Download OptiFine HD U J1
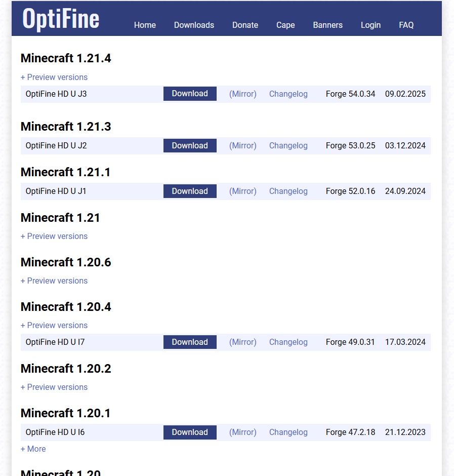Screen dimensions: 454x476 [x=190, y=191]
